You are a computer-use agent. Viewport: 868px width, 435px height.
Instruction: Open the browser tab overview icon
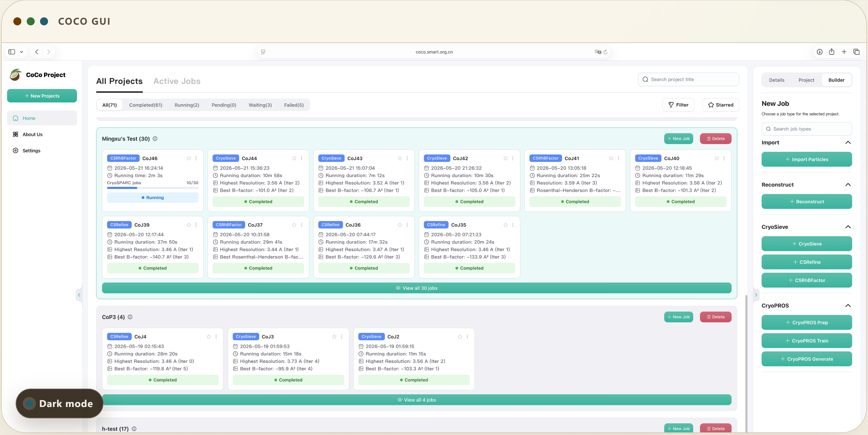click(856, 52)
